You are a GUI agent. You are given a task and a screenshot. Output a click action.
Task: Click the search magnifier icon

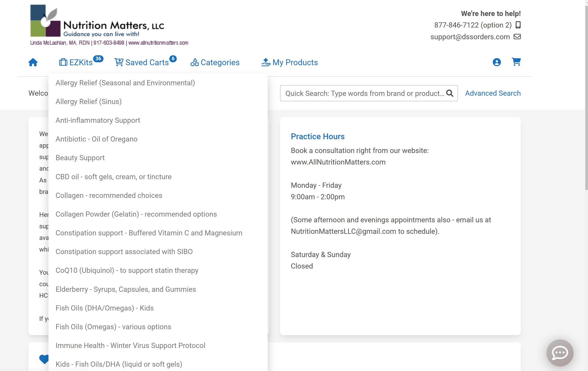point(450,93)
